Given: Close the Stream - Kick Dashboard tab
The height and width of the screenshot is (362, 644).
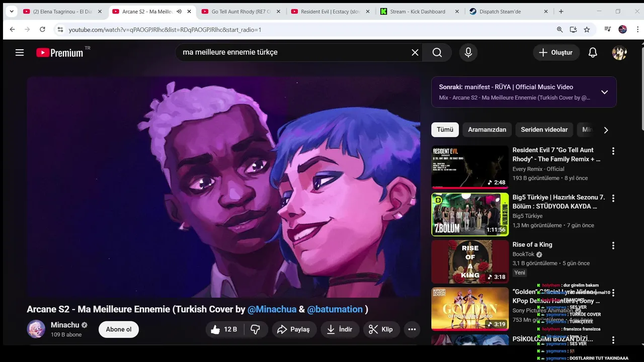Looking at the screenshot, I should (457, 12).
